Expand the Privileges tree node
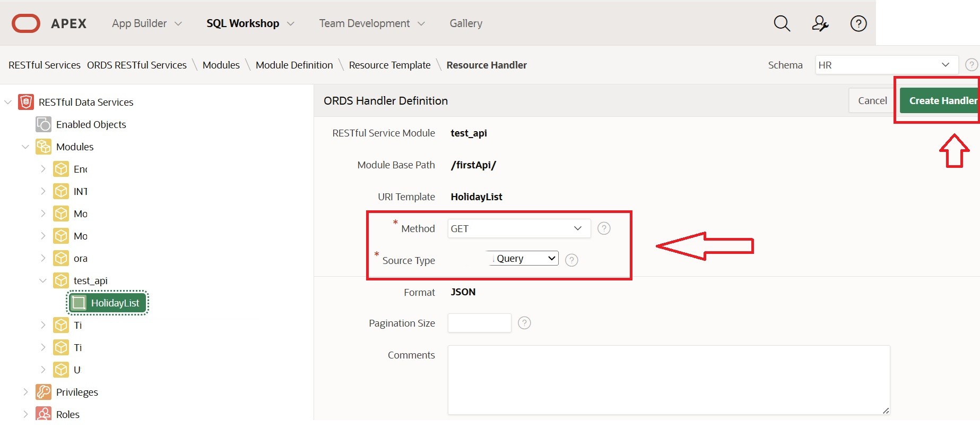The width and height of the screenshot is (980, 435). [25, 392]
